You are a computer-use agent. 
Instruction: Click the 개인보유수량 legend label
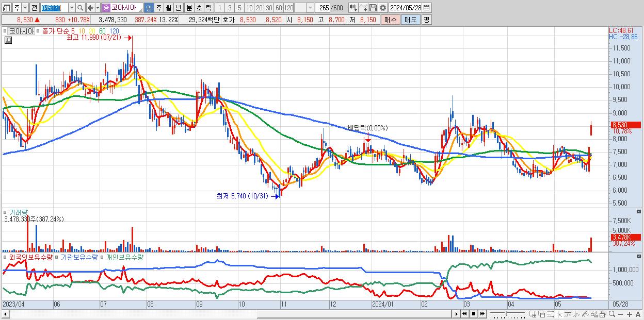click(124, 257)
